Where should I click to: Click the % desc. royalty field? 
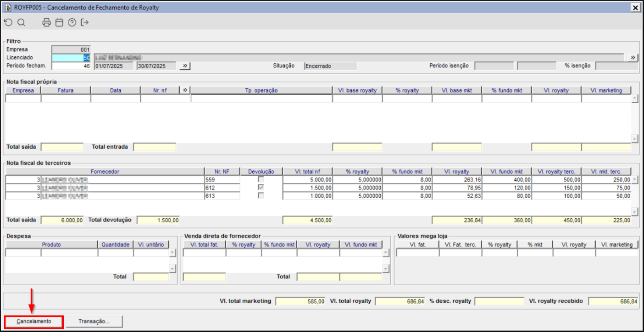coord(500,301)
